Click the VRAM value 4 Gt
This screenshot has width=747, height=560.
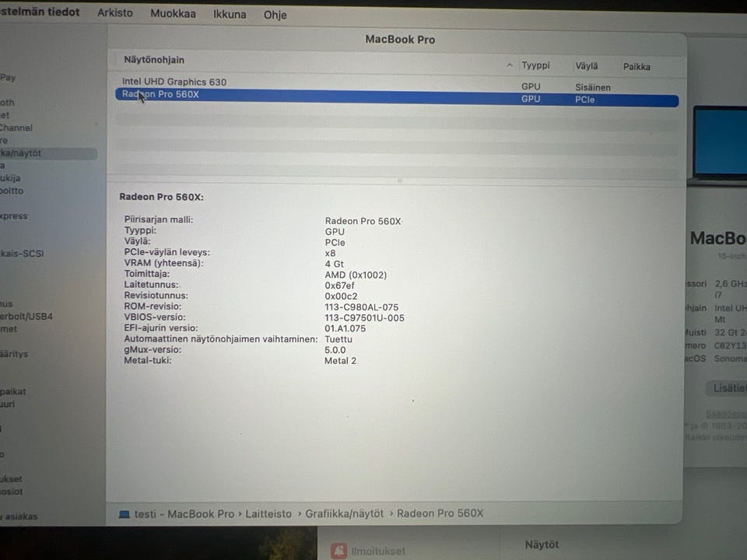[x=334, y=264]
